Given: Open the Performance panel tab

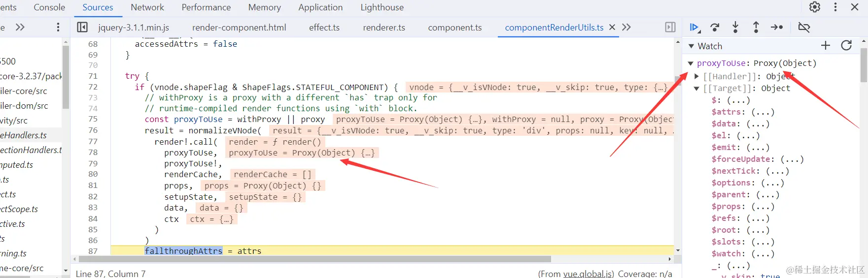Looking at the screenshot, I should (206, 7).
